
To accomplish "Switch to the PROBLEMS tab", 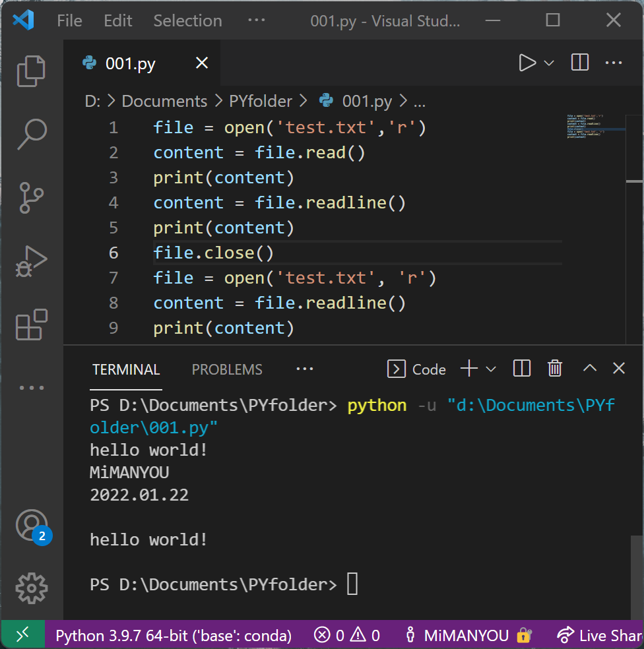I will click(227, 369).
